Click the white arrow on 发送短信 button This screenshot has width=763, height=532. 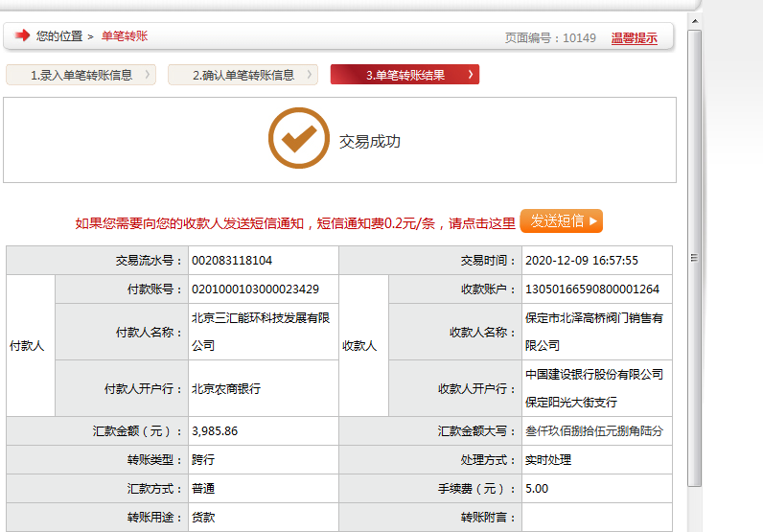593,221
